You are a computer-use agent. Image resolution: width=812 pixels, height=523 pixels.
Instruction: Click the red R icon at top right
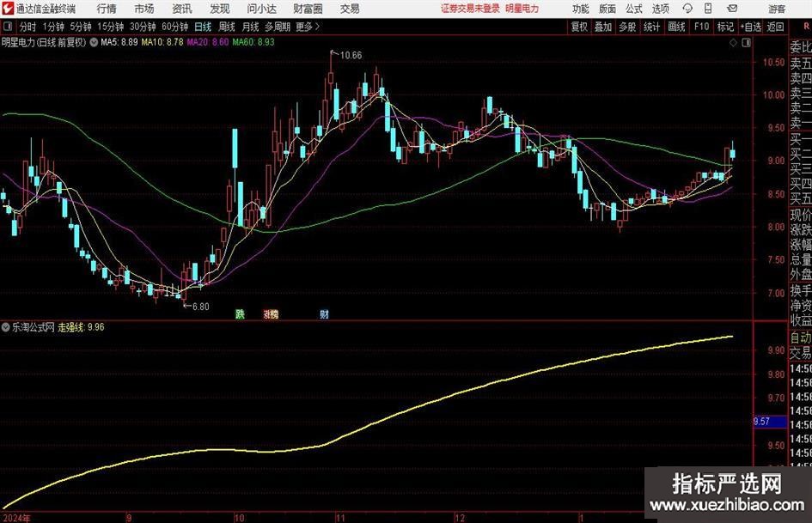pyautogui.click(x=807, y=27)
